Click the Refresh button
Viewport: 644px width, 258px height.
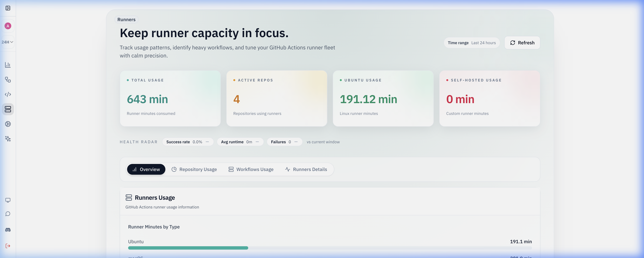tap(522, 43)
